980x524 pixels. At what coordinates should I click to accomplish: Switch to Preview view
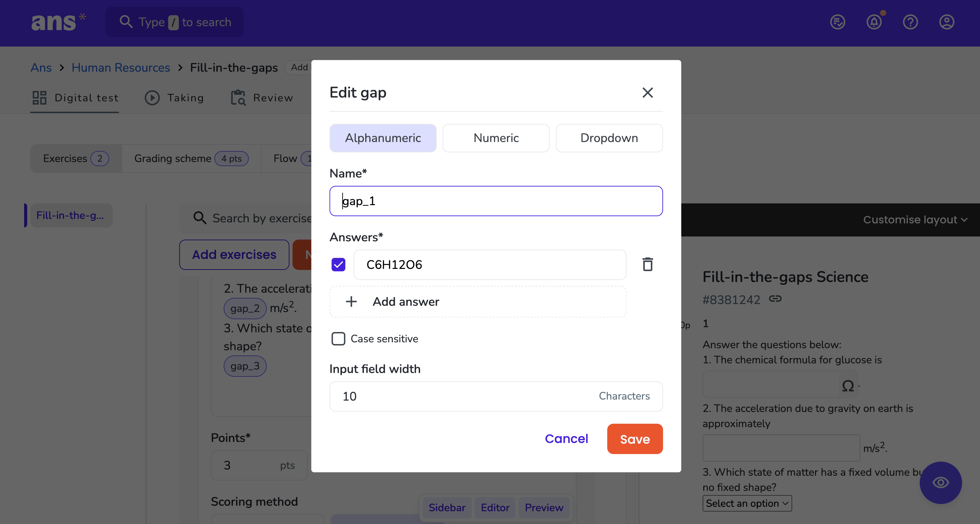[x=544, y=508]
